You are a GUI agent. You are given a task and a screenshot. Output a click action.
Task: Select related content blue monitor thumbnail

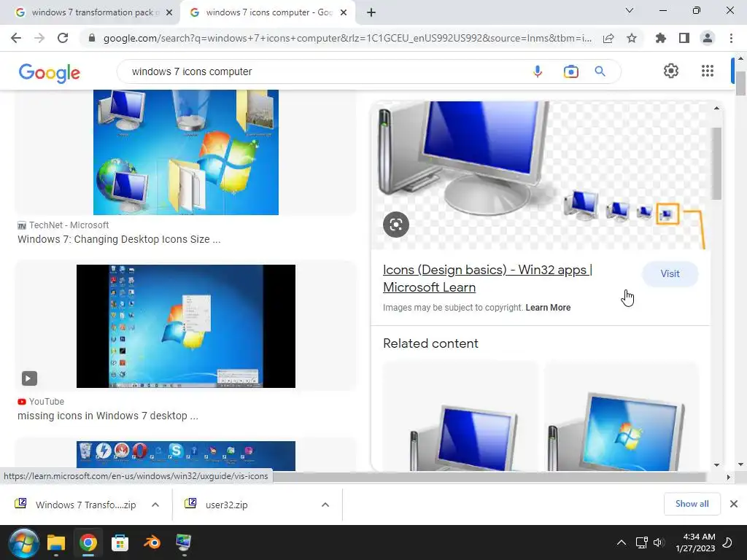click(x=461, y=416)
